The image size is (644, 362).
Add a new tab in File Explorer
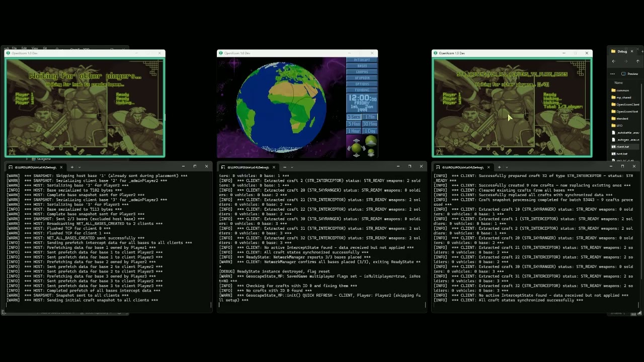(642, 51)
